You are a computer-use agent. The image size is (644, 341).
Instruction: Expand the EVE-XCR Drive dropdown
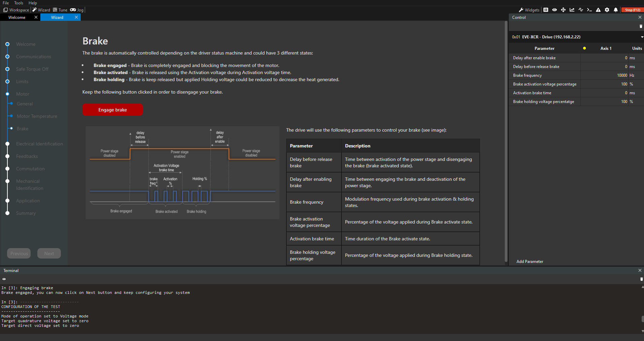[642, 37]
